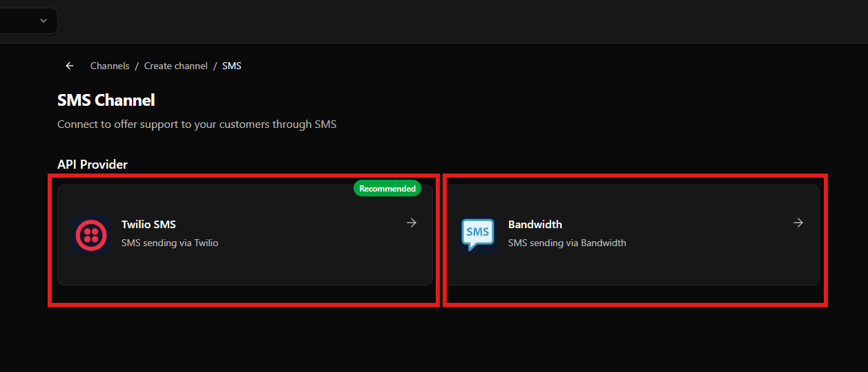The image size is (868, 372).
Task: Click the SMS Channel heading
Action: pos(106,100)
